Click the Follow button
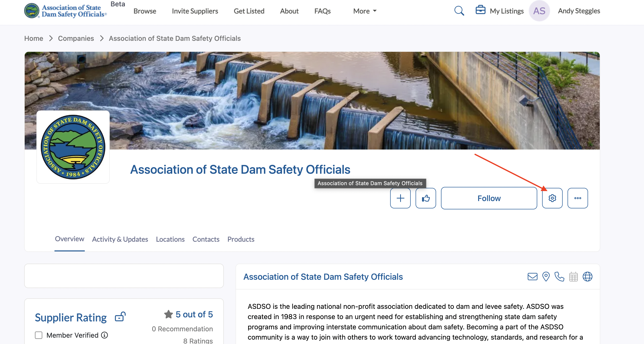 489,198
